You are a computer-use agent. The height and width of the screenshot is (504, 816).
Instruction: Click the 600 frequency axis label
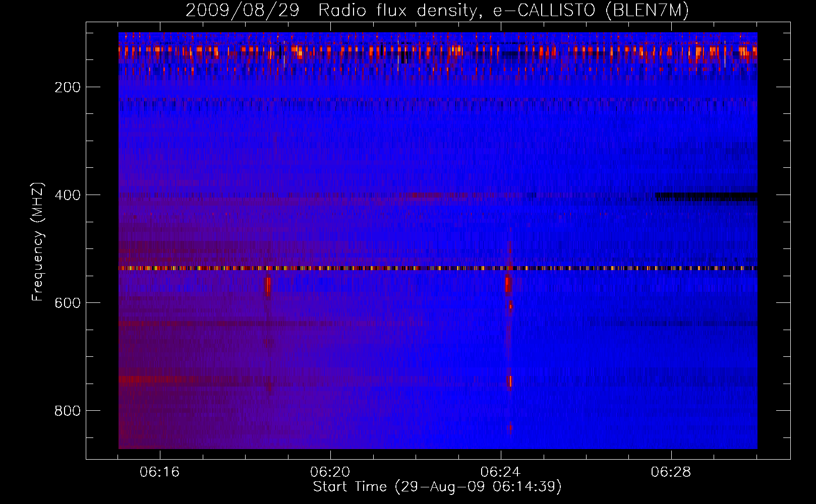tap(68, 303)
